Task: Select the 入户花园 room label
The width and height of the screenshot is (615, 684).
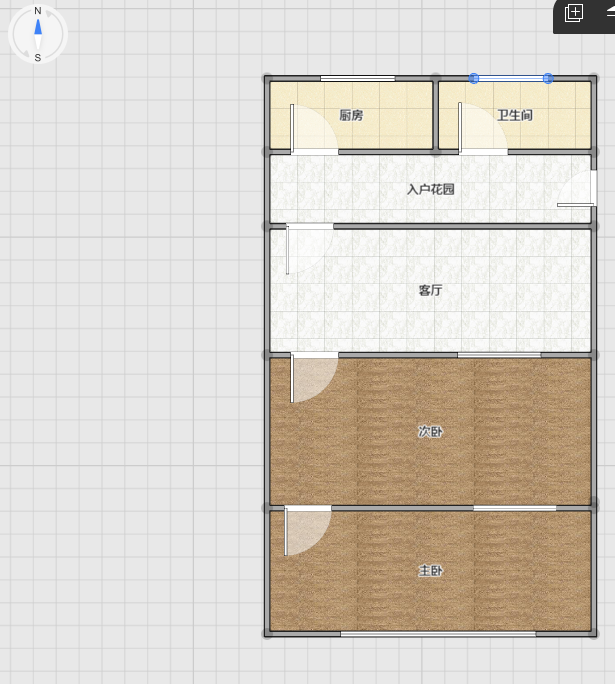Action: coord(431,189)
